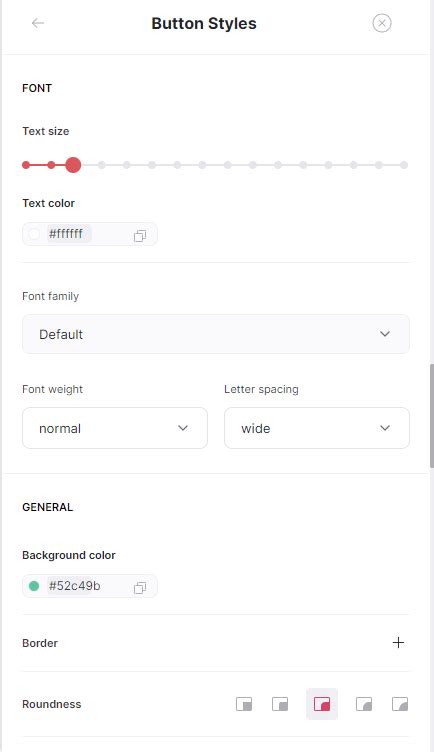Viewport: 434px width, 752px height.
Task: Select the fourth roundness option
Action: [x=364, y=704]
